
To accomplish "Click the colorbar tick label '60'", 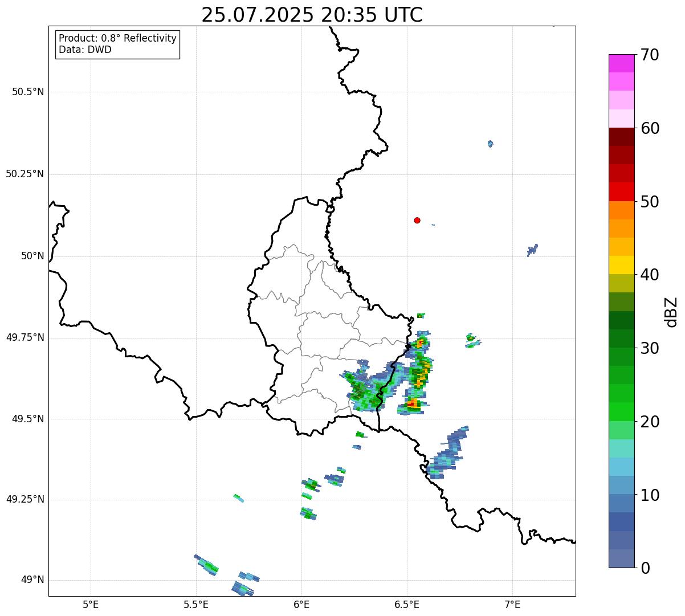I will 650,128.
